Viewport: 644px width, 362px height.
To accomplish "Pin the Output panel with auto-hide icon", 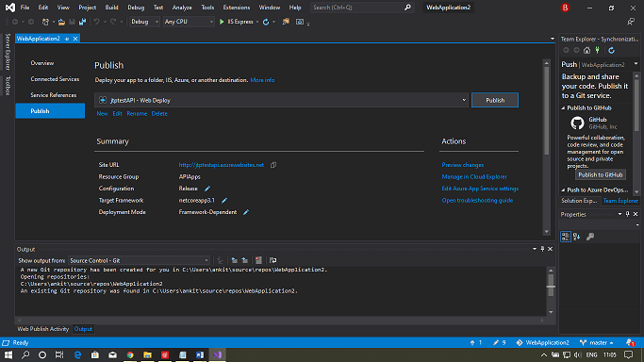I will tap(542, 249).
